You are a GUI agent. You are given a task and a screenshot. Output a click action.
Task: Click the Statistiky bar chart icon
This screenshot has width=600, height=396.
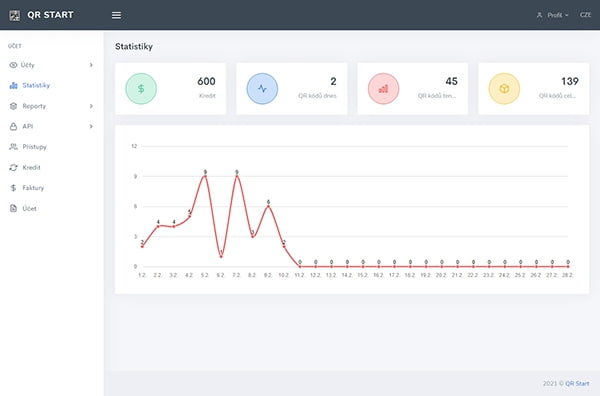click(x=13, y=85)
